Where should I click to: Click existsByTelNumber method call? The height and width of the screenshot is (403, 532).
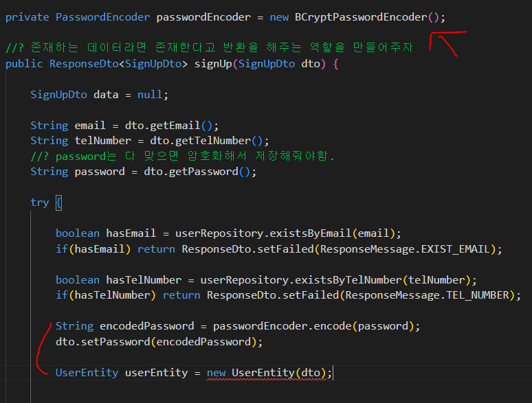(x=348, y=280)
